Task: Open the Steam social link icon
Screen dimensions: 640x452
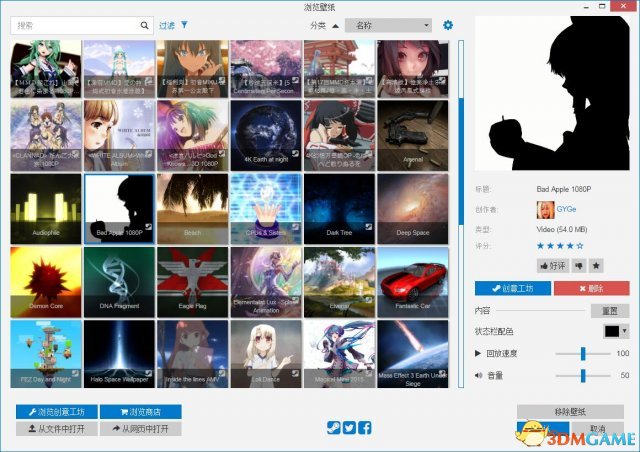Action: [x=333, y=428]
